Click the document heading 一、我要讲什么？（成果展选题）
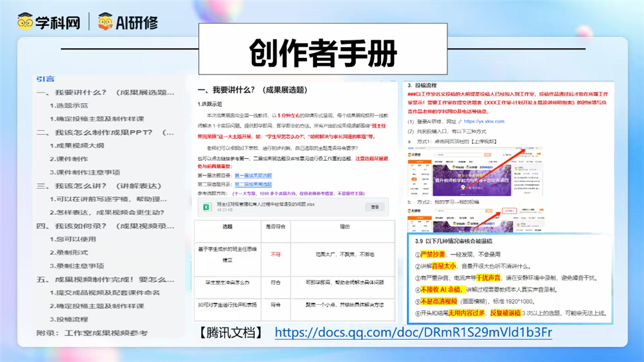This screenshot has width=644, height=362. coord(253,90)
